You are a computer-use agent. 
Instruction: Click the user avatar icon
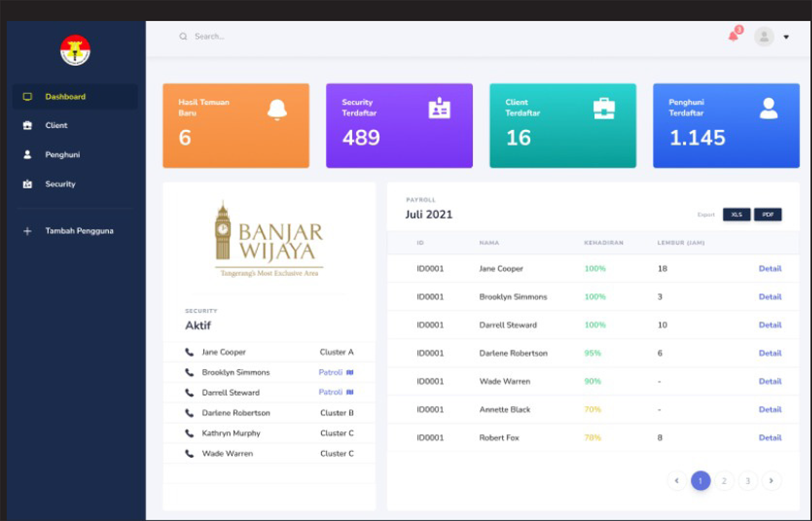(x=764, y=37)
